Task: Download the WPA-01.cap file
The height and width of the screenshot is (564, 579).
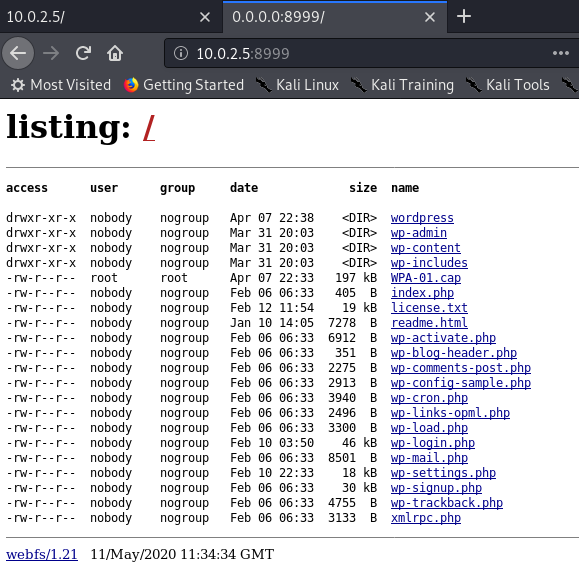Action: pyautogui.click(x=426, y=278)
